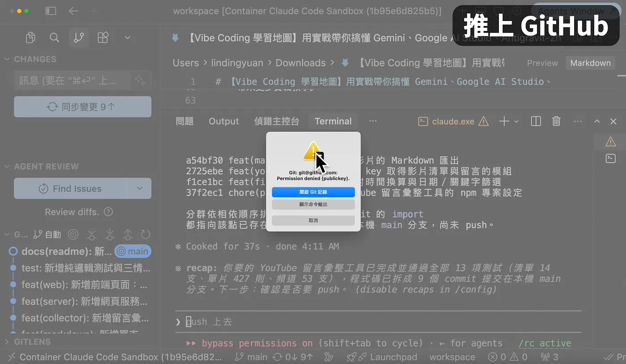Open the Explorer files icon in sidebar
Screen dimensions: 626x364
pyautogui.click(x=30, y=38)
